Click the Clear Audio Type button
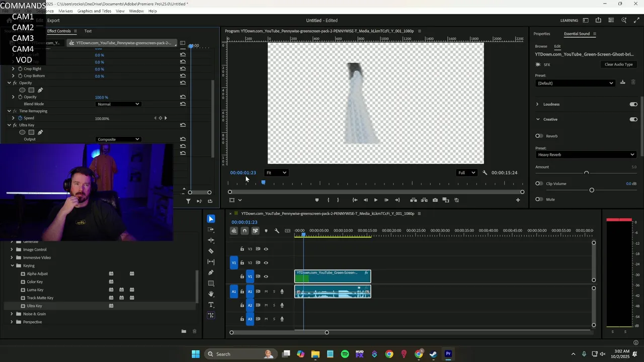The height and width of the screenshot is (362, 644). (618, 64)
